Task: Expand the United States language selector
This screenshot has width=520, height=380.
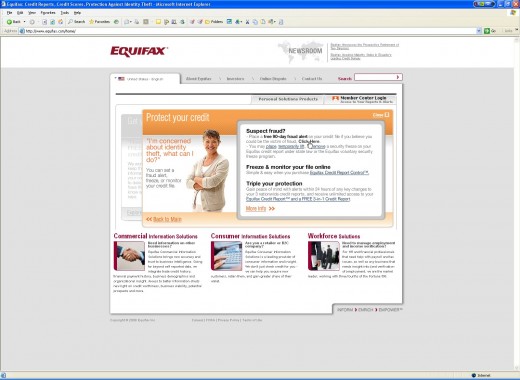Action: (139, 79)
